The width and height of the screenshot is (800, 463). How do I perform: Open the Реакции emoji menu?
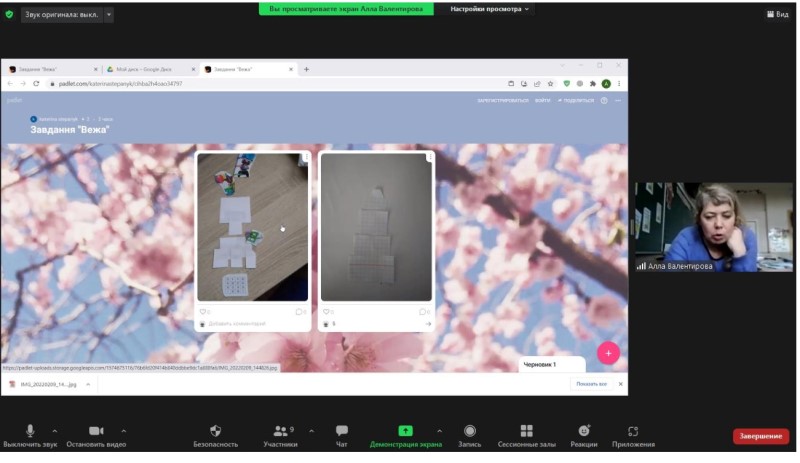coord(585,431)
